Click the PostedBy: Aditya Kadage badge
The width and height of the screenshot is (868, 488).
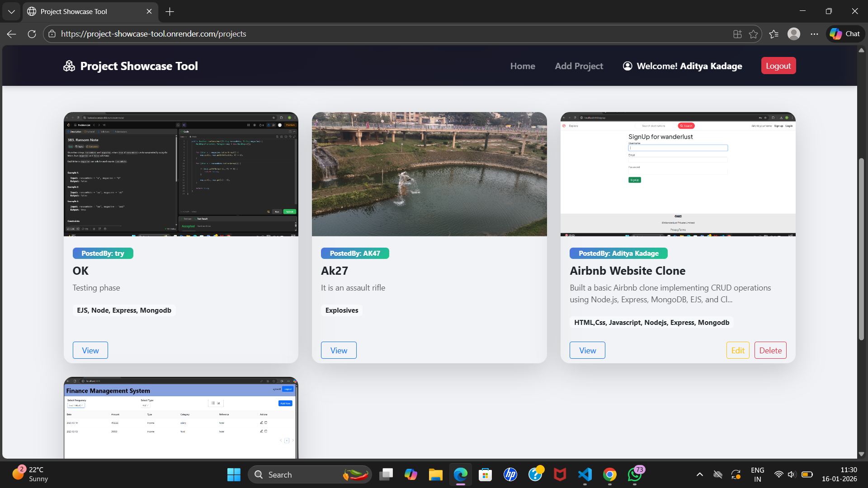618,253
